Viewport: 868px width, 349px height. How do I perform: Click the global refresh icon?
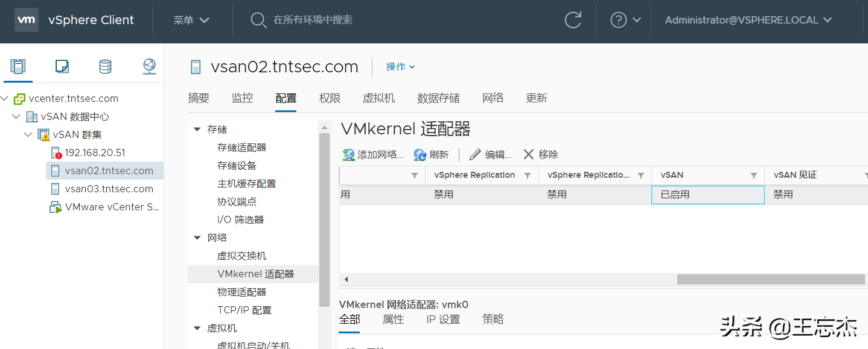click(x=573, y=20)
